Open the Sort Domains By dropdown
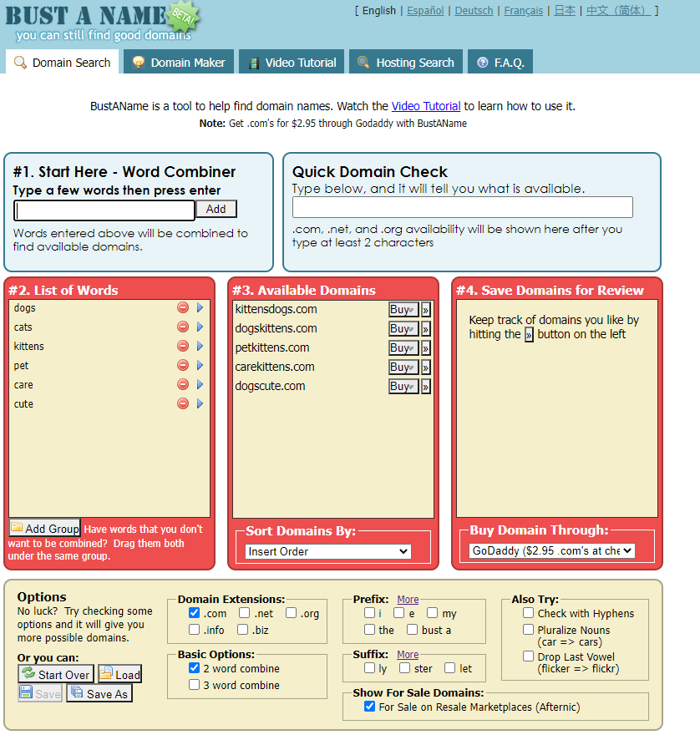The height and width of the screenshot is (740, 700). click(328, 551)
